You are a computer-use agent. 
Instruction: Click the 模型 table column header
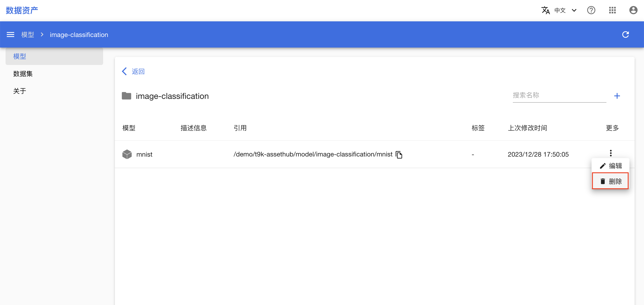click(129, 128)
